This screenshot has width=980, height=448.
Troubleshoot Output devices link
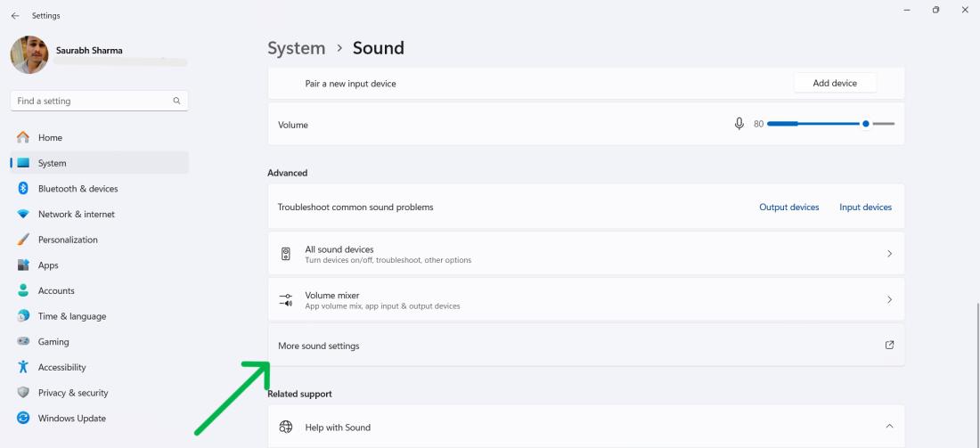tap(788, 208)
